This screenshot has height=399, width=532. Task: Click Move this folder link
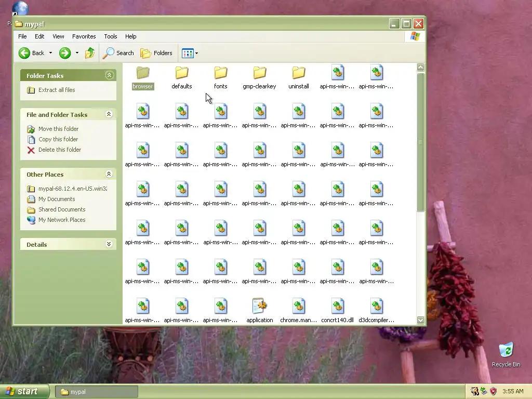(x=58, y=129)
